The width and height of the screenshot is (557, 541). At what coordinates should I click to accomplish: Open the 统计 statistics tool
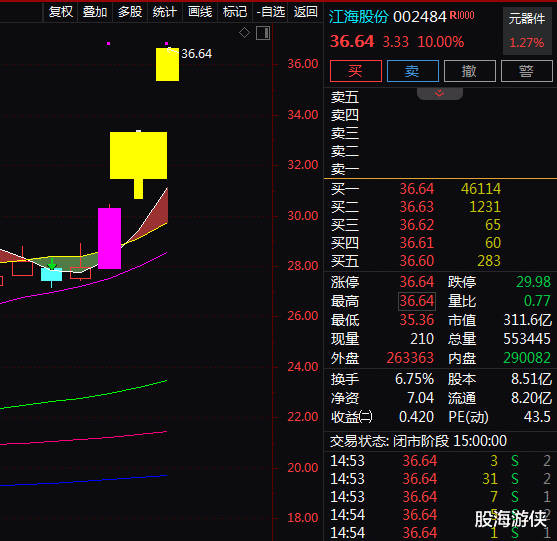coord(165,12)
